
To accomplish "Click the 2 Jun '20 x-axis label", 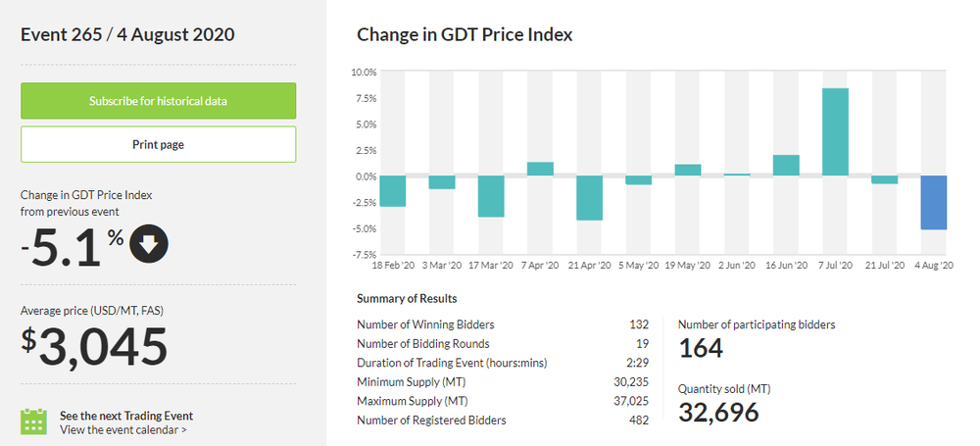I will coord(737,266).
